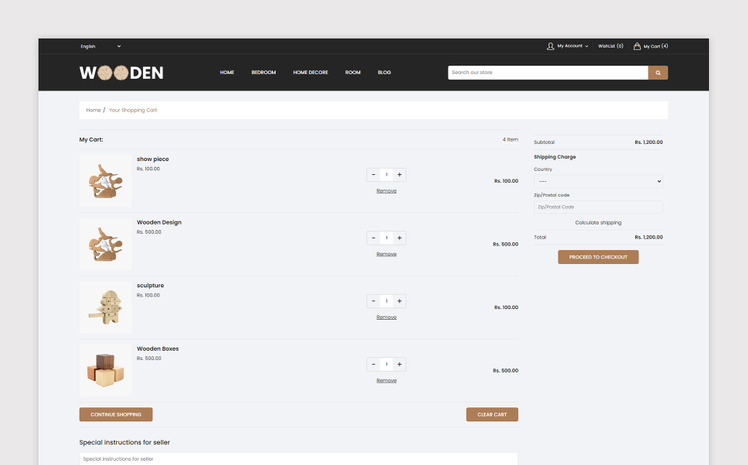Go to the HOME menu item
The image size is (748, 465).
[227, 72]
